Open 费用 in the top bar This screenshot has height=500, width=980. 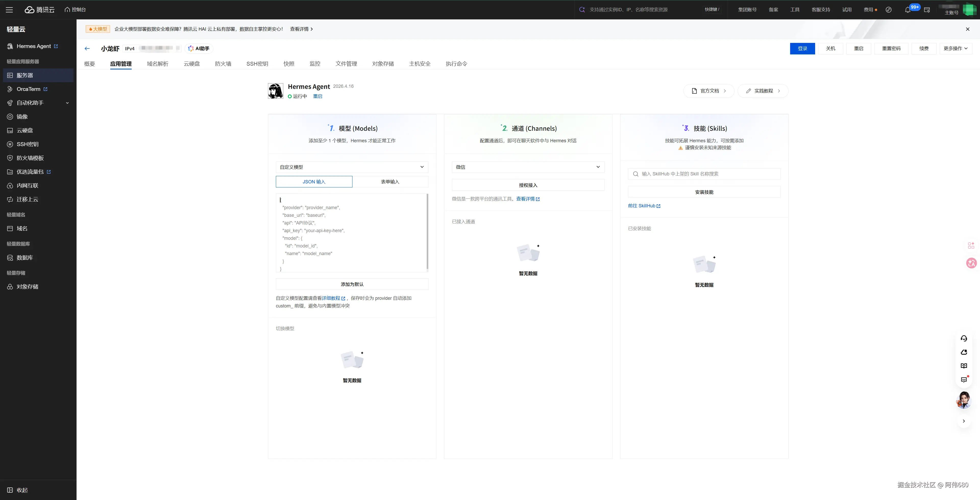(868, 10)
